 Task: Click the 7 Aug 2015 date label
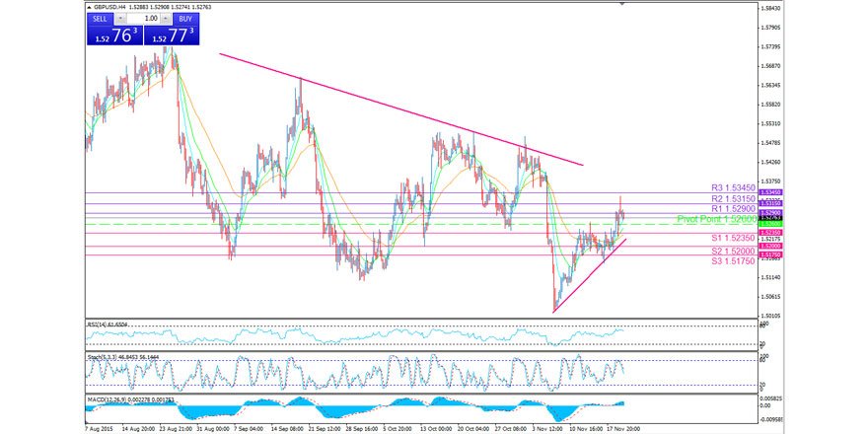99,428
